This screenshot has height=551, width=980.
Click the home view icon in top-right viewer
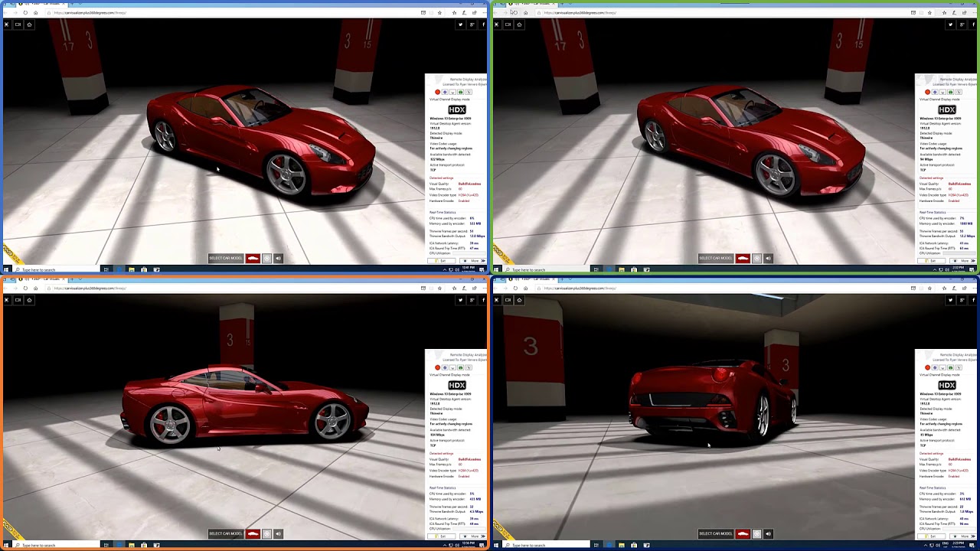point(519,24)
